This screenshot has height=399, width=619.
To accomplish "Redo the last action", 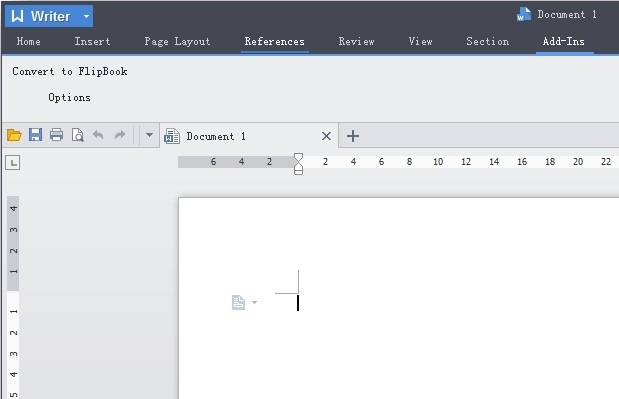I will [x=120, y=135].
